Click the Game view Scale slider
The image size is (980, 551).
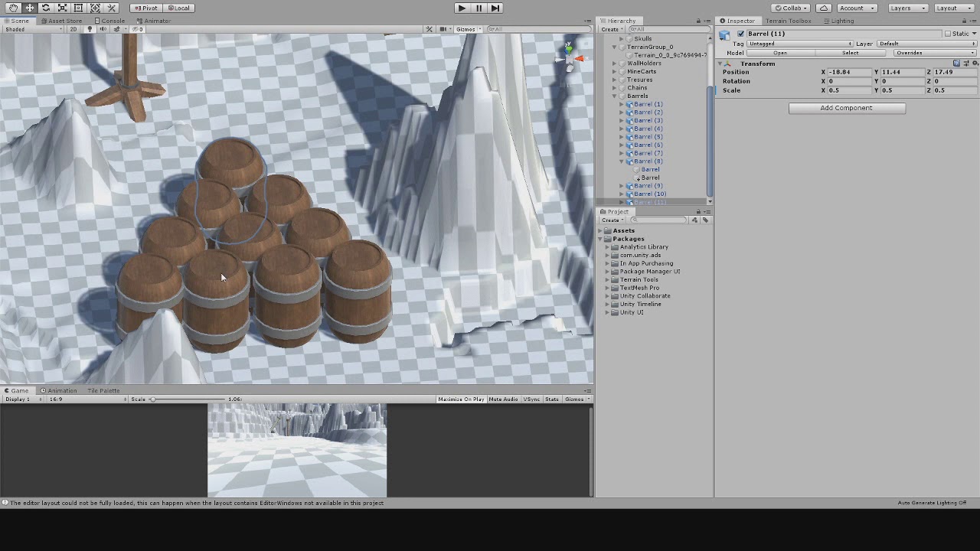coord(188,399)
